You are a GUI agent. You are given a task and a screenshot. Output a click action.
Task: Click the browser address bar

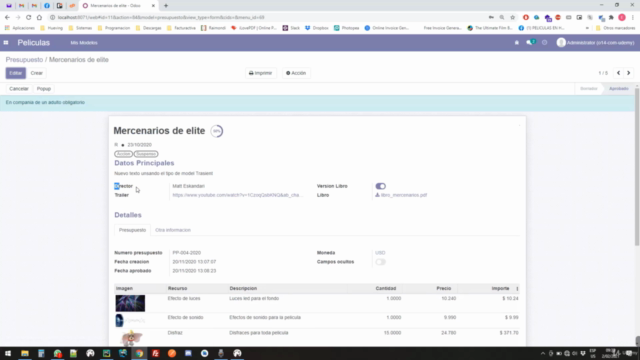tap(269, 17)
